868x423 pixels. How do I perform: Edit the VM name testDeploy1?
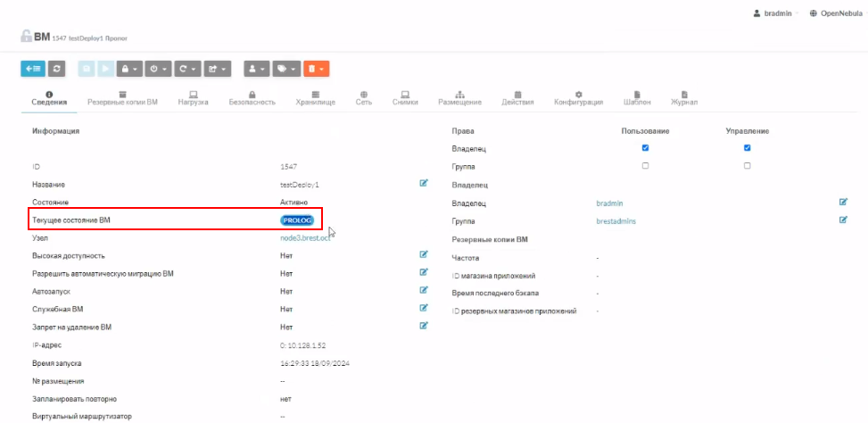(425, 183)
